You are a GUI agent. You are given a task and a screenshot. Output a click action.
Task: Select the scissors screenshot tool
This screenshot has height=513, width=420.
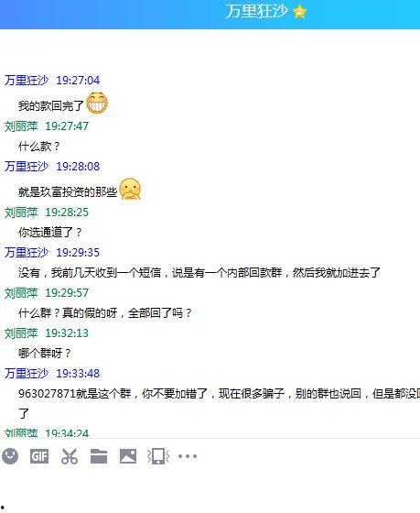click(70, 456)
